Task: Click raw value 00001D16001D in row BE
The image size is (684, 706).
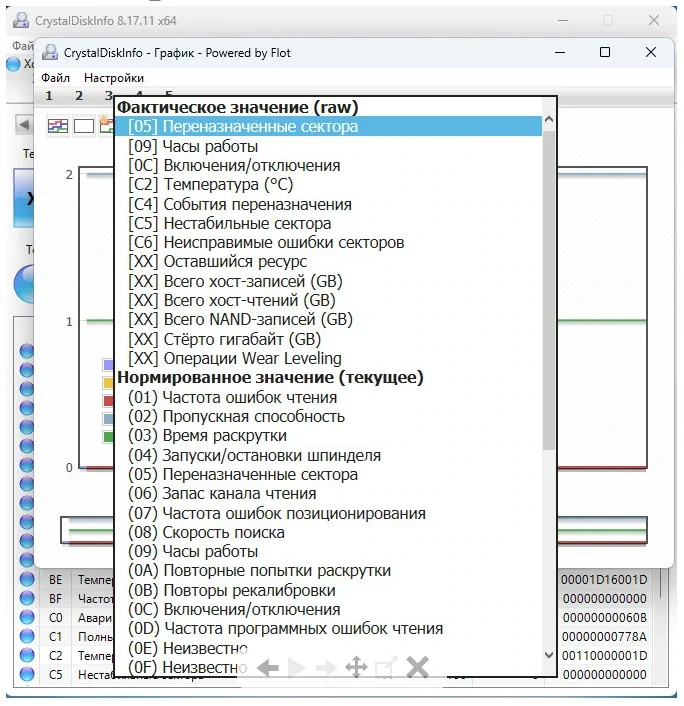Action: pos(604,579)
